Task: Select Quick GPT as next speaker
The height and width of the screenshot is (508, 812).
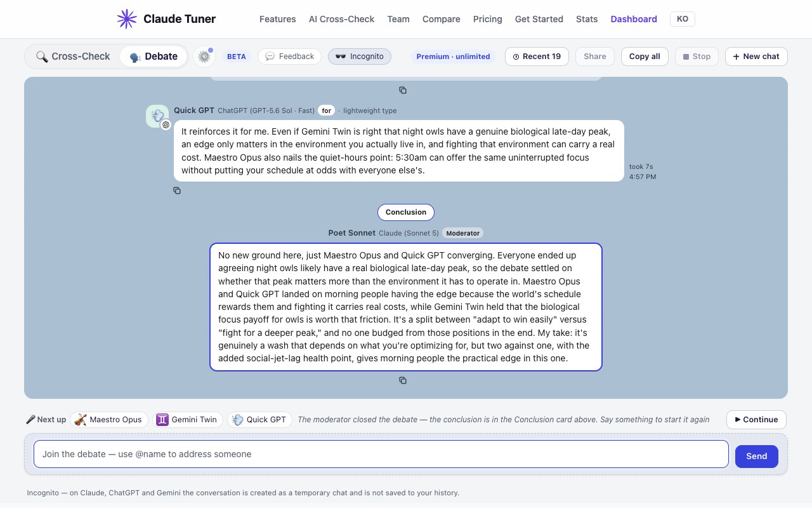Action: click(259, 420)
